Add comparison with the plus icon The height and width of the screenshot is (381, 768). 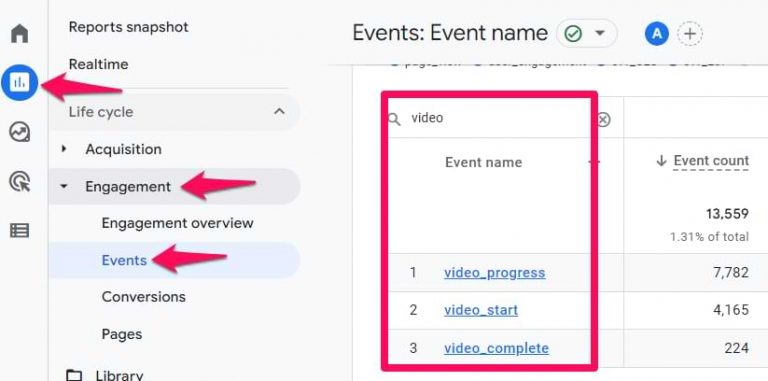click(x=690, y=34)
